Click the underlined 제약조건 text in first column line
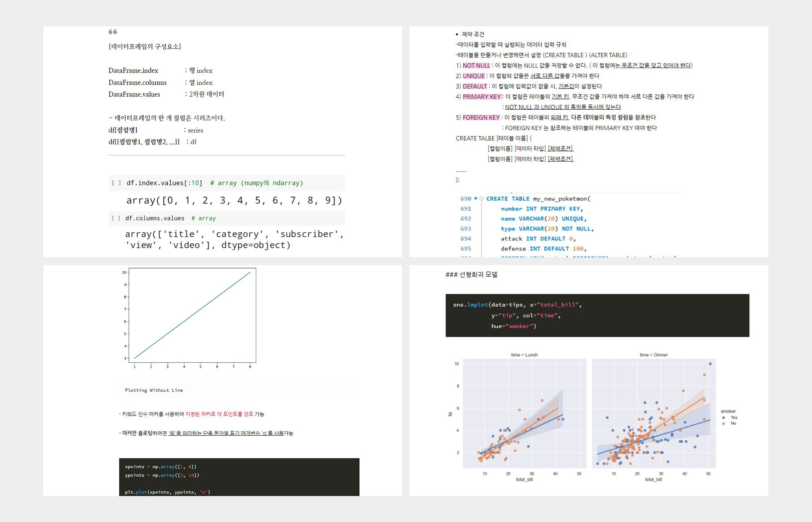This screenshot has height=522, width=812. 560,148
